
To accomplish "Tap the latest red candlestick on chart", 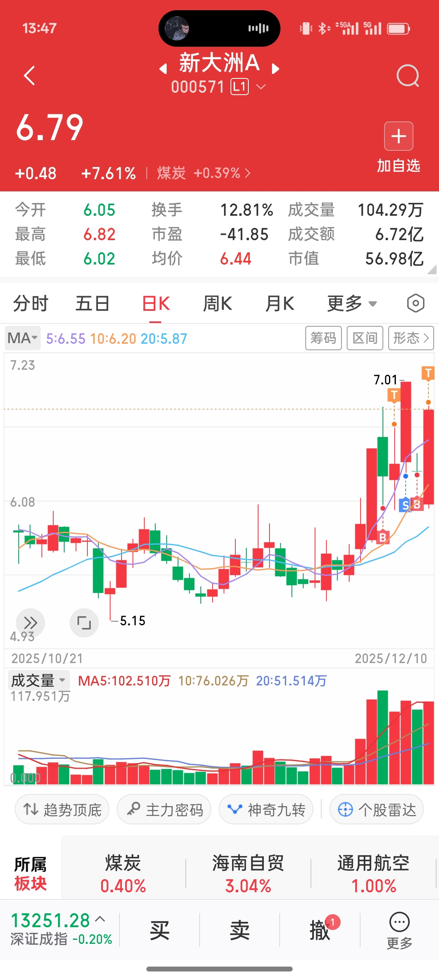I will 428,457.
